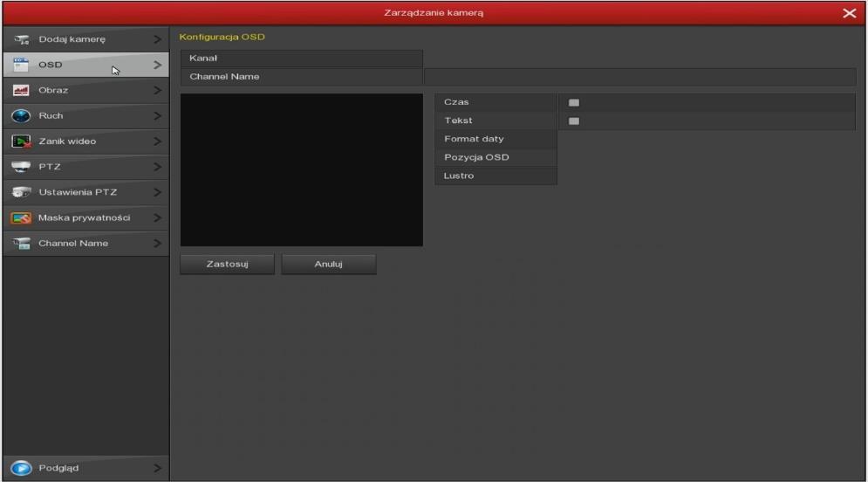Screen dimensions: 868x482
Task: Expand the Podgląd chevron arrow
Action: [157, 468]
